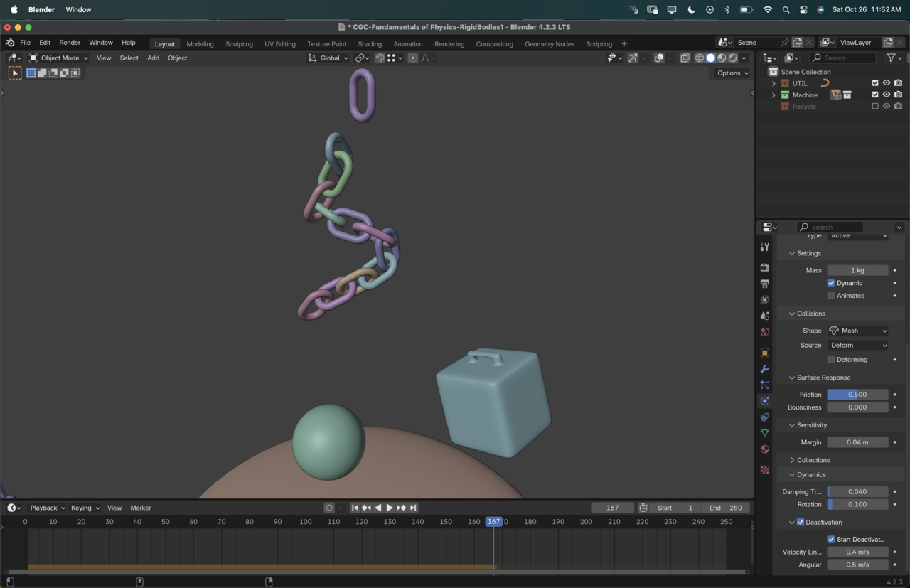
Task: Enable the Animated checkbox
Action: pos(831,296)
